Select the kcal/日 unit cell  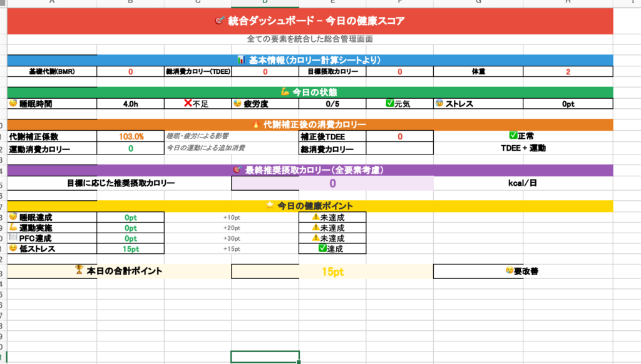click(522, 183)
